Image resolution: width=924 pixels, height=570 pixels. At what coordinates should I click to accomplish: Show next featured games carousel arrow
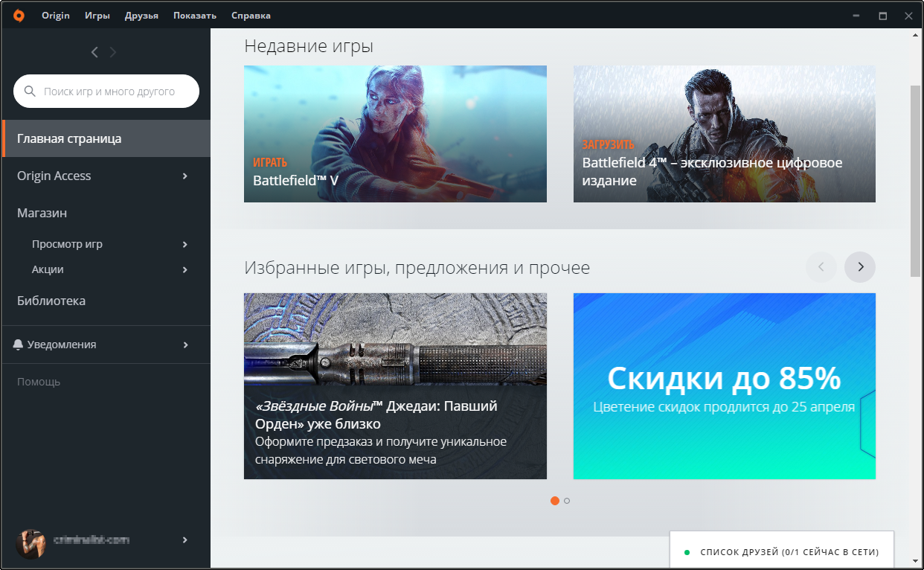click(860, 267)
